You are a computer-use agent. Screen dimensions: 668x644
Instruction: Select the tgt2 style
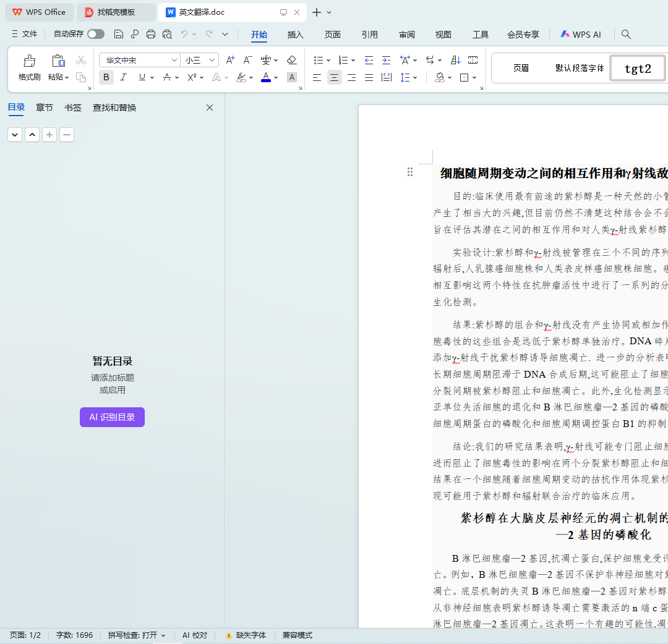638,69
